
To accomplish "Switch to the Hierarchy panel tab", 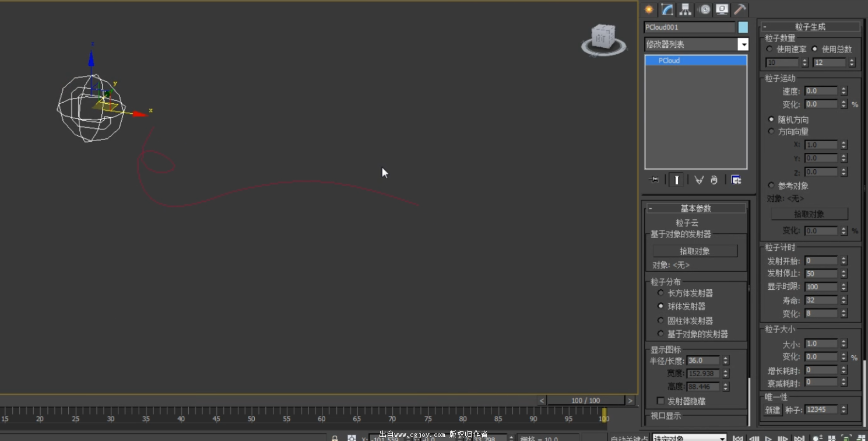I will click(686, 9).
